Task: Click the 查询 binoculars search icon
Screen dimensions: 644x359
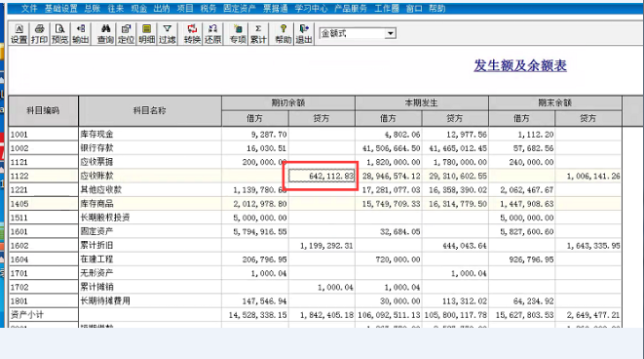Action: [x=105, y=34]
